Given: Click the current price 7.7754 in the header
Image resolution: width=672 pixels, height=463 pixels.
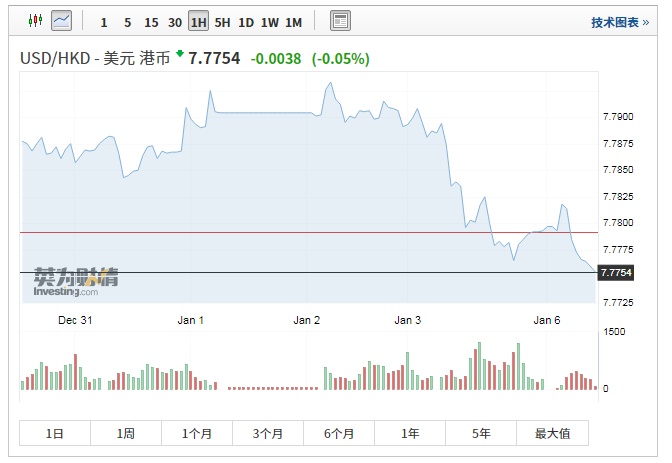Looking at the screenshot, I should (x=214, y=58).
